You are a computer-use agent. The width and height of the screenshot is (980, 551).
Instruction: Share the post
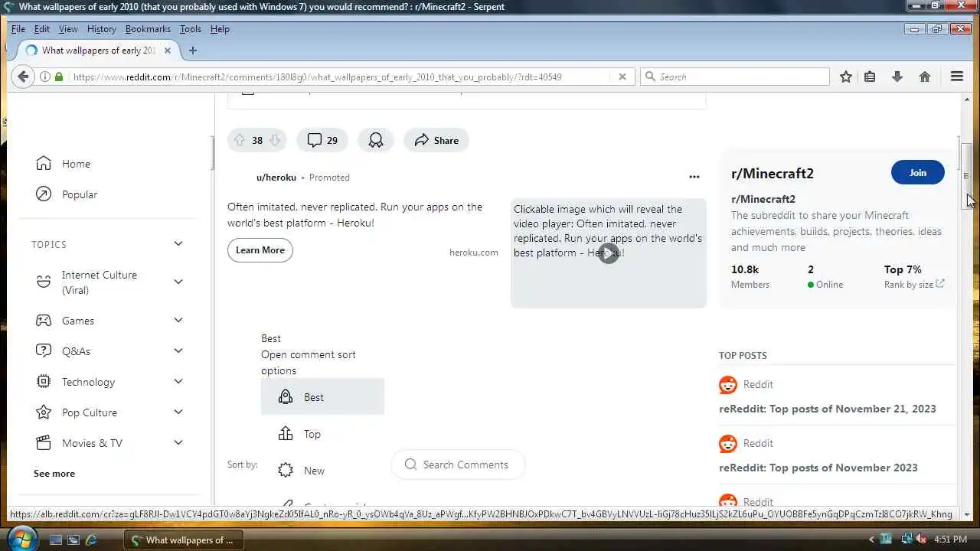(436, 140)
